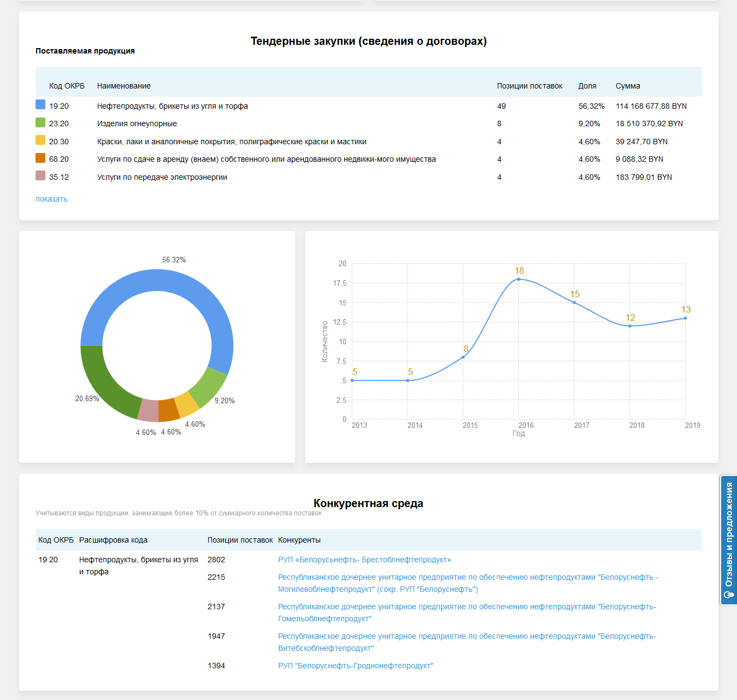Click the orange swatch for code 68.20

(x=40, y=158)
